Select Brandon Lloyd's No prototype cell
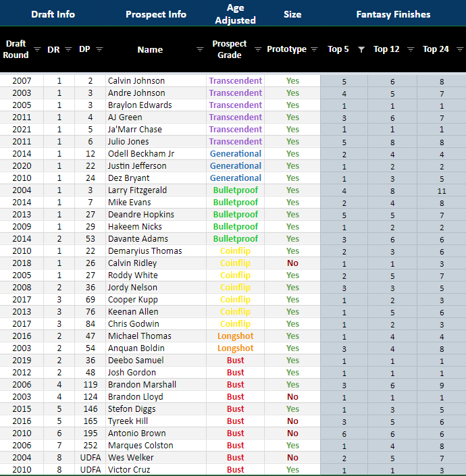466x476 pixels. 292,396
